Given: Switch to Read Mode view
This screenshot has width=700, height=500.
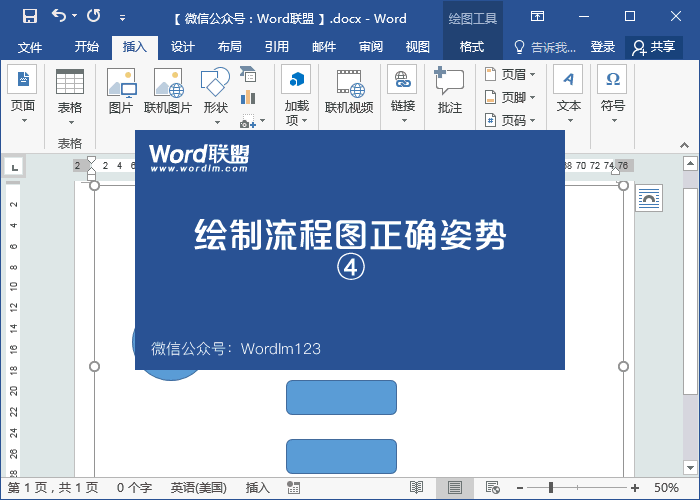Looking at the screenshot, I should click(x=416, y=488).
